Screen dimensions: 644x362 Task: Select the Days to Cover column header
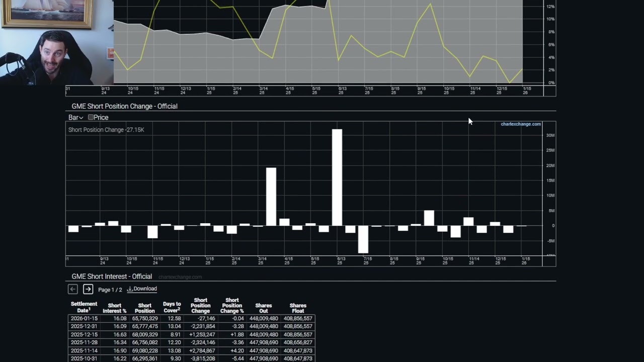172,307
